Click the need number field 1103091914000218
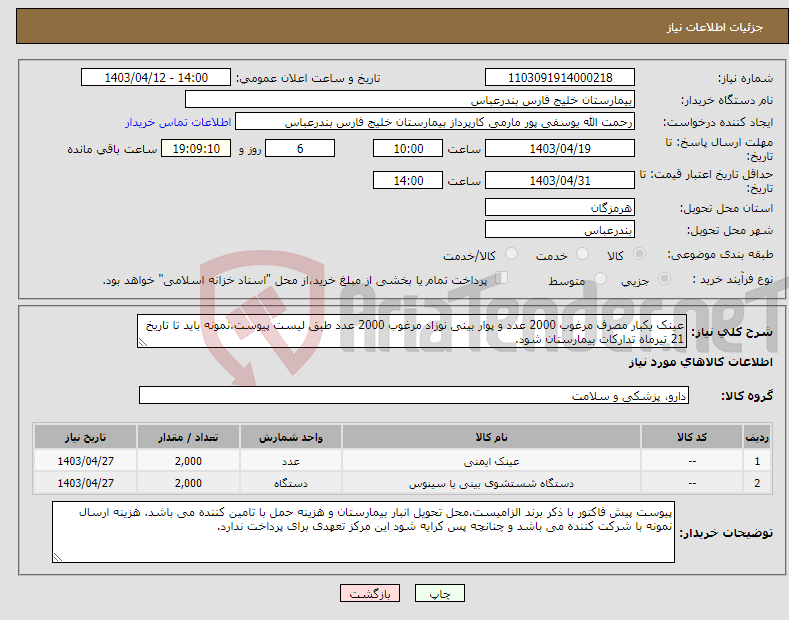 (560, 78)
